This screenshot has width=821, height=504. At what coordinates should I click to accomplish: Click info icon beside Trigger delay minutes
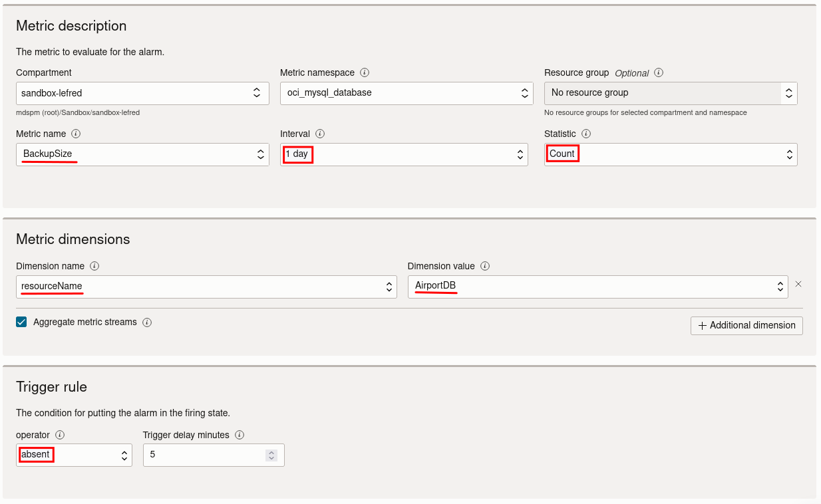[x=240, y=435]
